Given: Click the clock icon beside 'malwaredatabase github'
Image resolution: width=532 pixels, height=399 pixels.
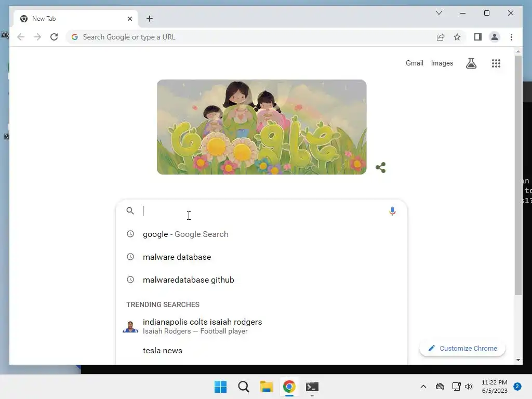Looking at the screenshot, I should coord(130,280).
